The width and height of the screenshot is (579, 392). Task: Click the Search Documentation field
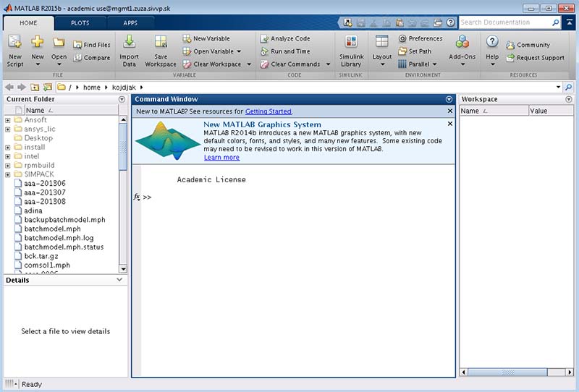point(505,23)
